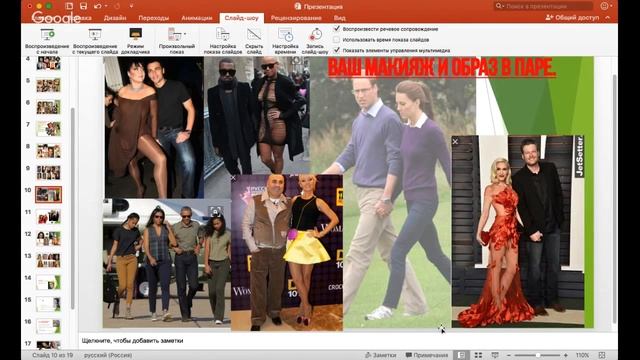The height and width of the screenshot is (360, 640).
Task: Click the smiley feedback icon
Action: pos(605,6)
